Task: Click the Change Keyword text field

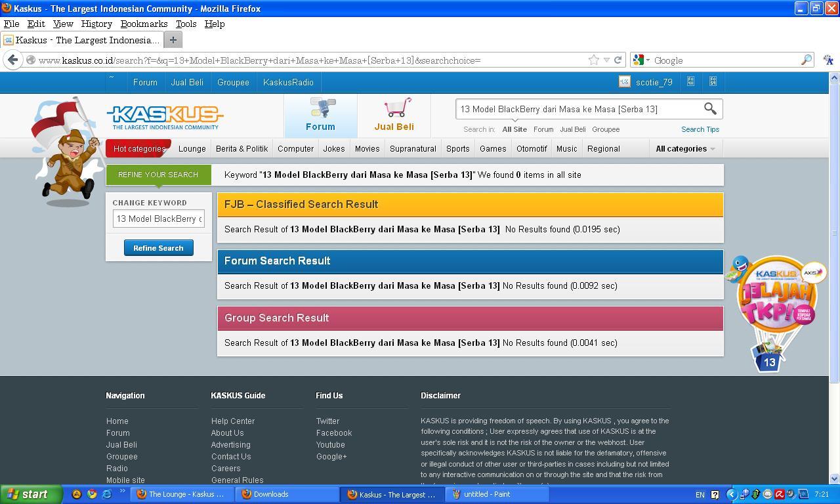Action: [x=158, y=219]
